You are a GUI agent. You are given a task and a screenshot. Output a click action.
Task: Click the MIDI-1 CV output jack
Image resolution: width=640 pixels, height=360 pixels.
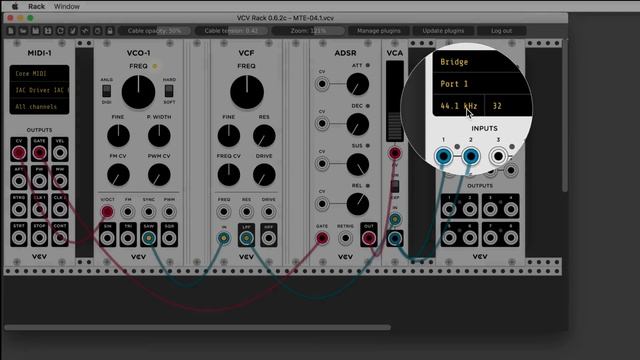point(19,153)
